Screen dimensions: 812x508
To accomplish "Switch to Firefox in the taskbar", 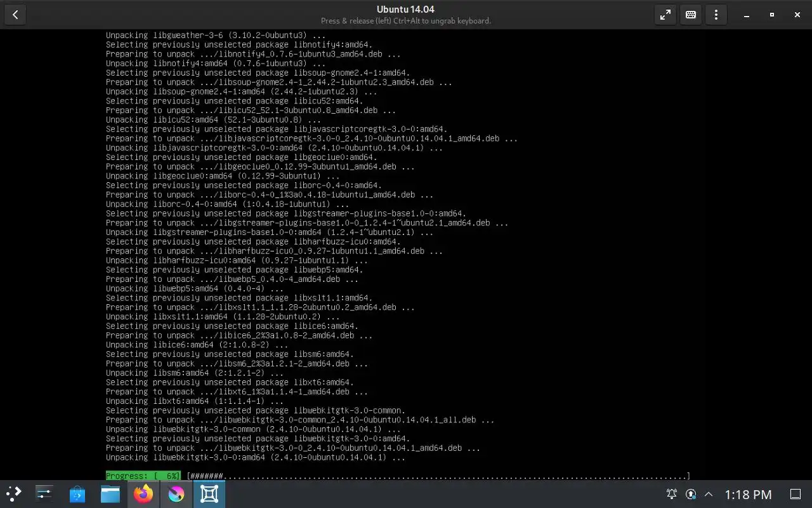I will click(143, 493).
